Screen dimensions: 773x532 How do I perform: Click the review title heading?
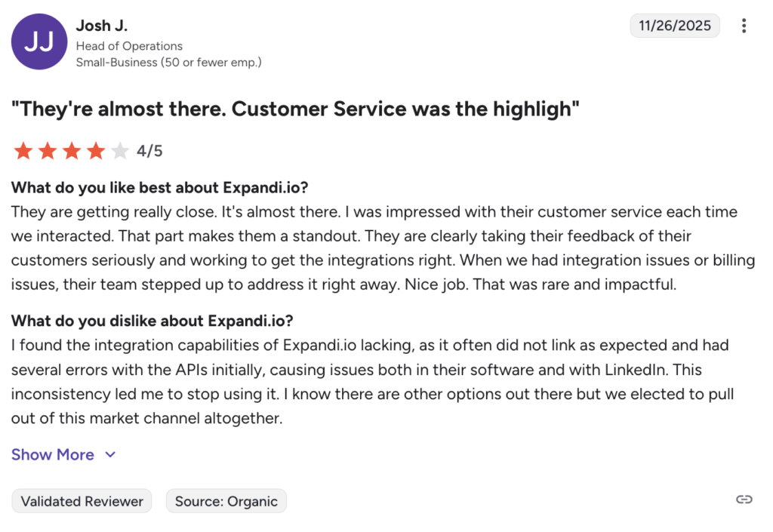pyautogui.click(x=293, y=109)
